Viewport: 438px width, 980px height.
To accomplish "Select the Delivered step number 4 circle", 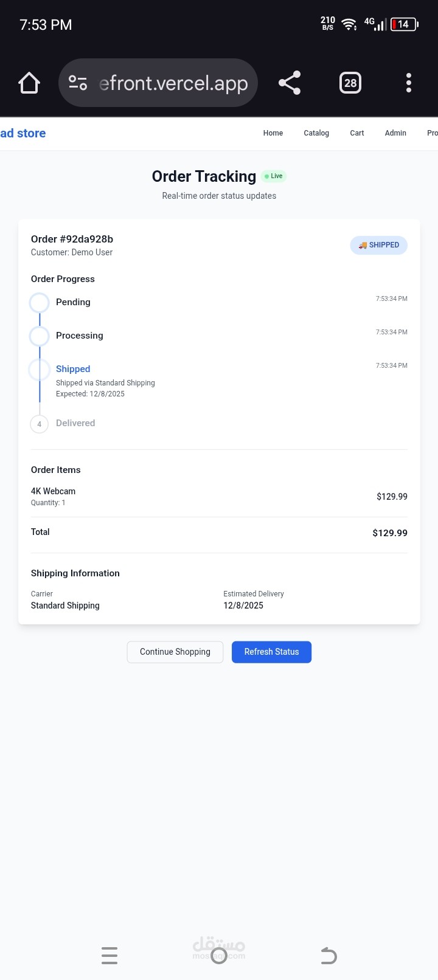I will point(40,424).
